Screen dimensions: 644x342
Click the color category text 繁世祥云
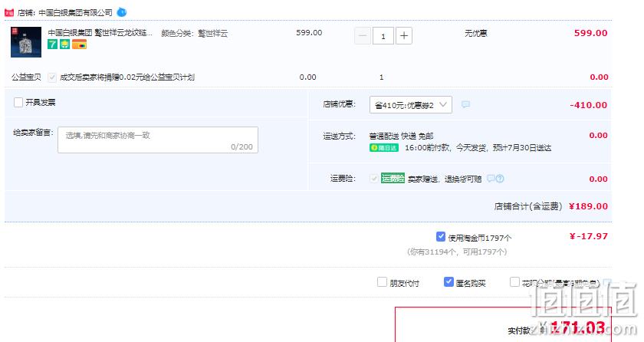coord(213,33)
